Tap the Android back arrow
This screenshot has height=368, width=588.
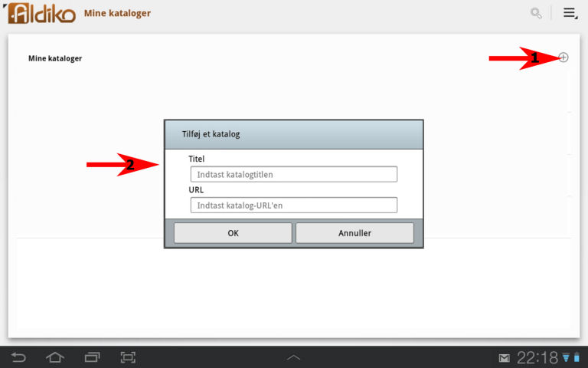point(18,357)
